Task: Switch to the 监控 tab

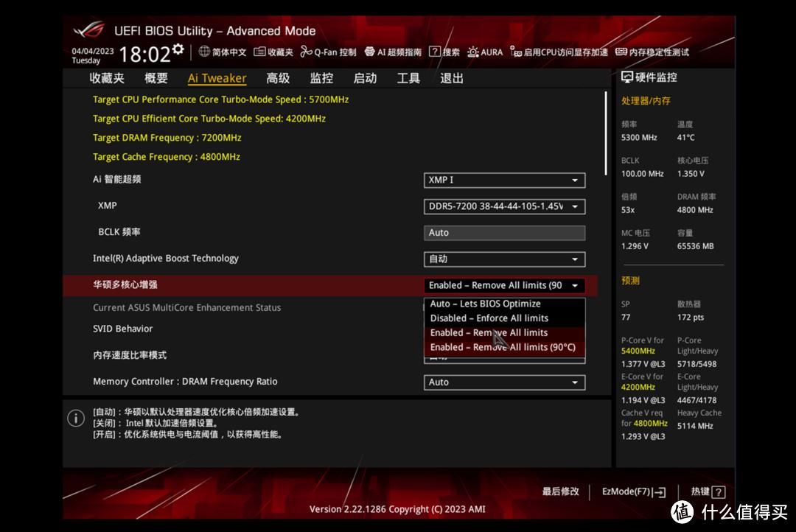Action: point(320,78)
